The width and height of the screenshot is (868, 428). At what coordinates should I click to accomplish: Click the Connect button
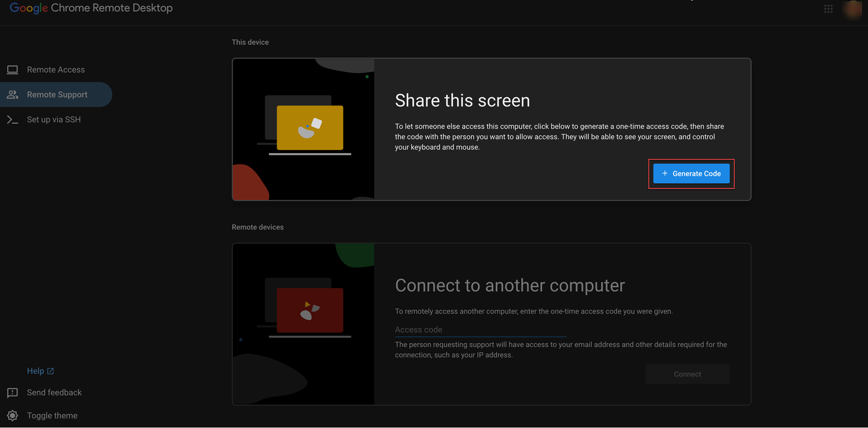pos(687,374)
